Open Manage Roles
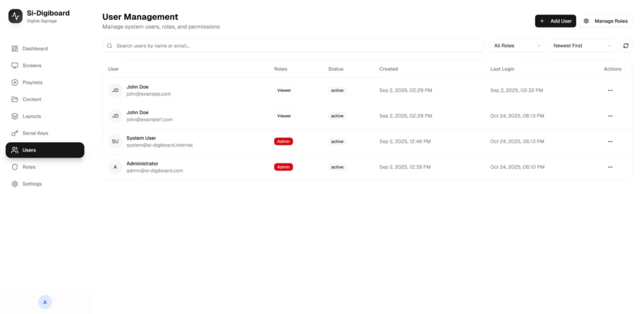This screenshot has height=314, width=644. coord(606,21)
